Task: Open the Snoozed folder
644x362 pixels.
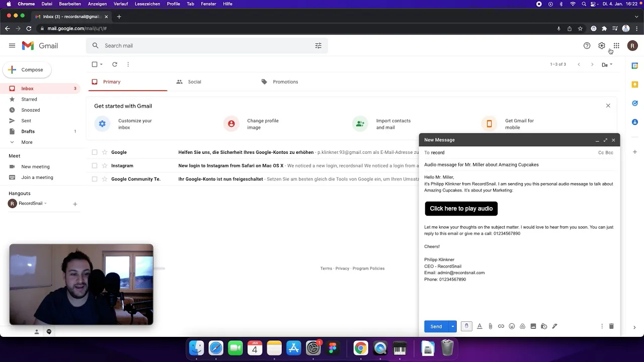Action: click(x=31, y=110)
